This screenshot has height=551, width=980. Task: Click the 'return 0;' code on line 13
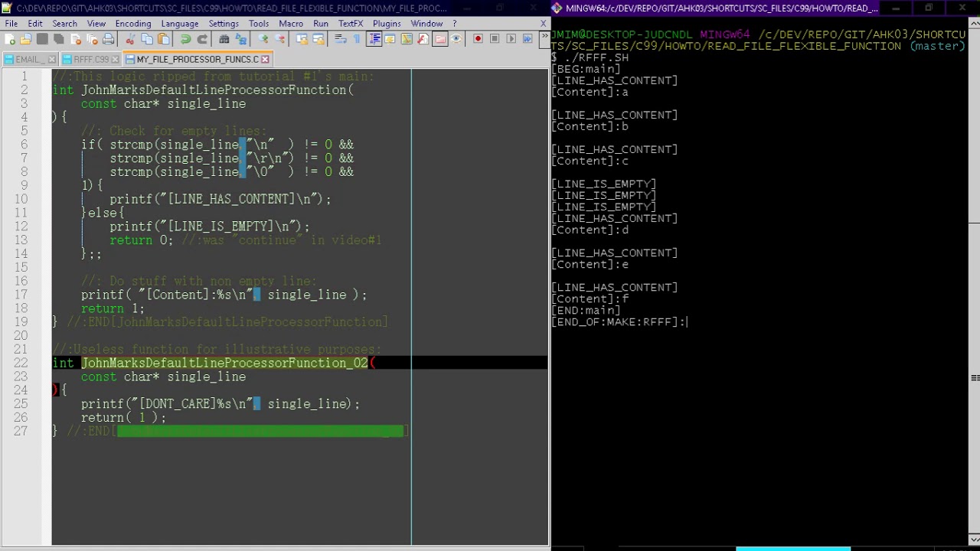click(x=142, y=240)
